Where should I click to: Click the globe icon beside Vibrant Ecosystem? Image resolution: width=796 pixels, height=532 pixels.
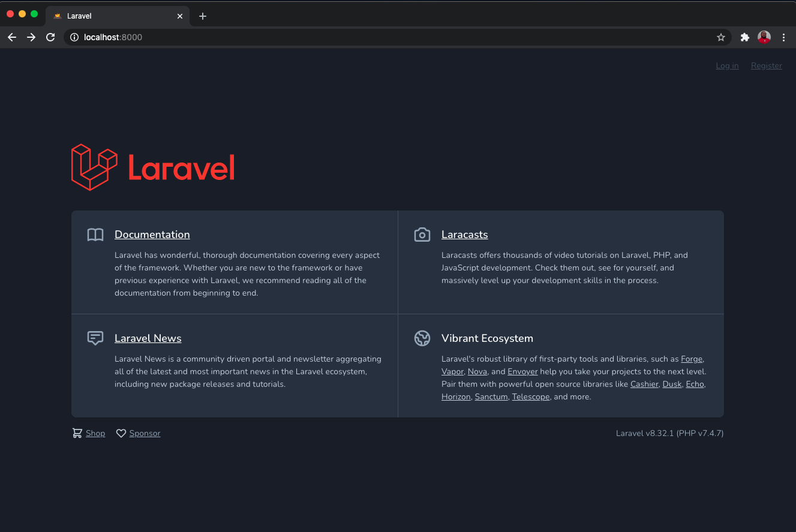point(422,338)
